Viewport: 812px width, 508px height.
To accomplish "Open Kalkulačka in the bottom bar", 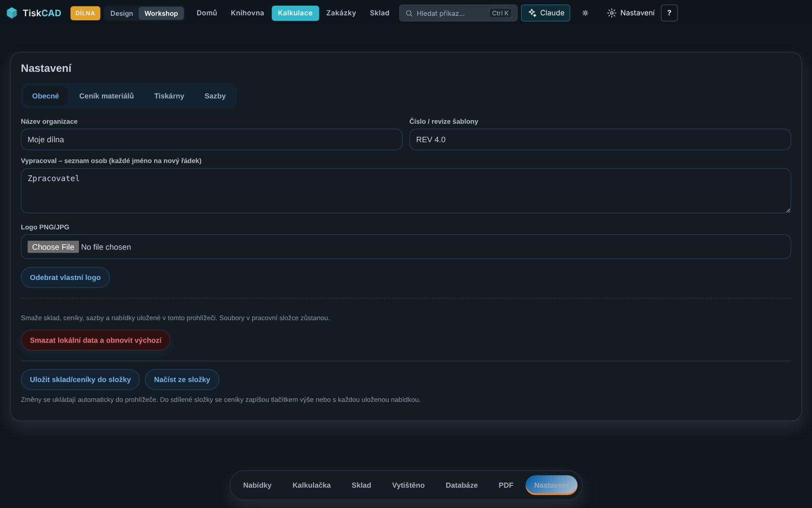I will 312,485.
